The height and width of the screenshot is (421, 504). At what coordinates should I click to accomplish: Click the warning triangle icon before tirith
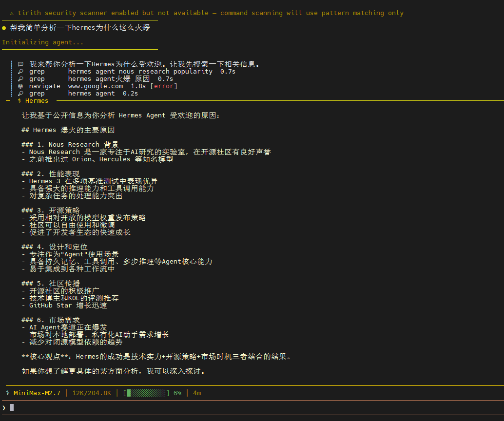(12, 14)
